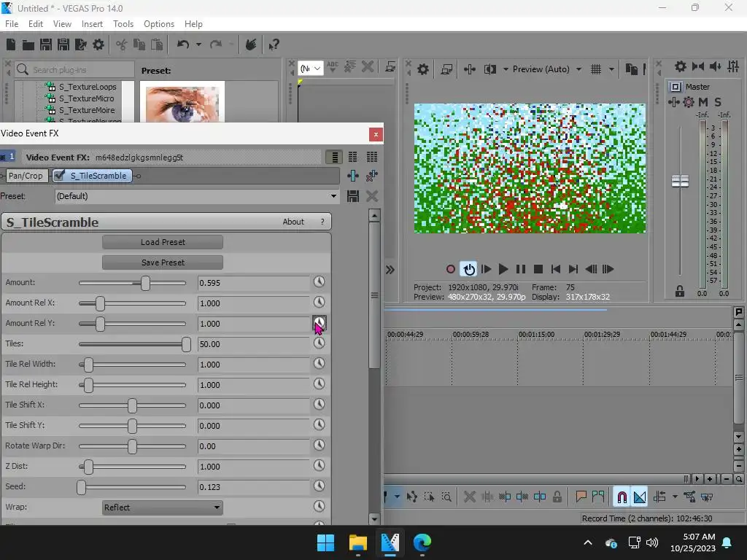The height and width of the screenshot is (560, 747).
Task: Click the Open folder icon in toolbar
Action: point(28,44)
